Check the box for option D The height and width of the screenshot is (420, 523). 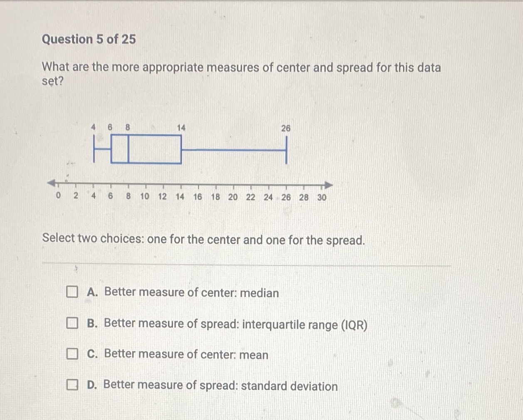(72, 385)
